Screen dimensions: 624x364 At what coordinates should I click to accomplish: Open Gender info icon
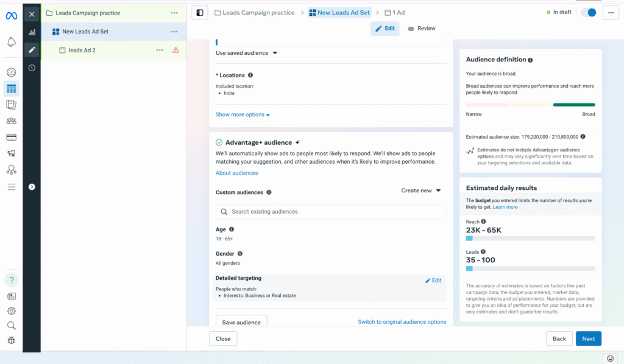point(240,254)
